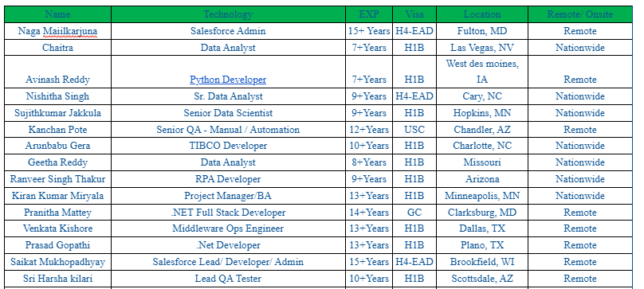Open the Python Developer link
The image size is (644, 289).
click(228, 80)
